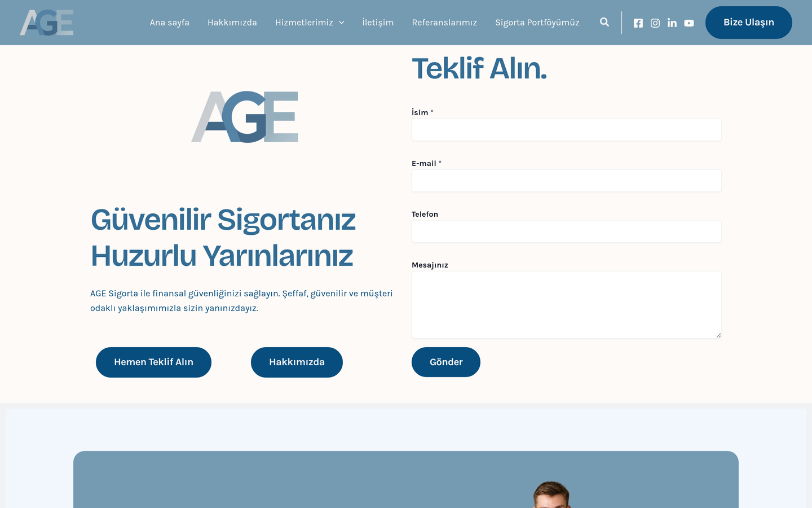This screenshot has width=812, height=508.
Task: Open the Hizmetlerimiz menu item
Action: pos(304,23)
